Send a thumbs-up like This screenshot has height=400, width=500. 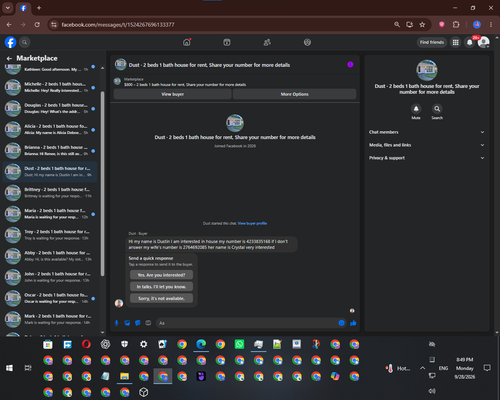click(x=353, y=323)
